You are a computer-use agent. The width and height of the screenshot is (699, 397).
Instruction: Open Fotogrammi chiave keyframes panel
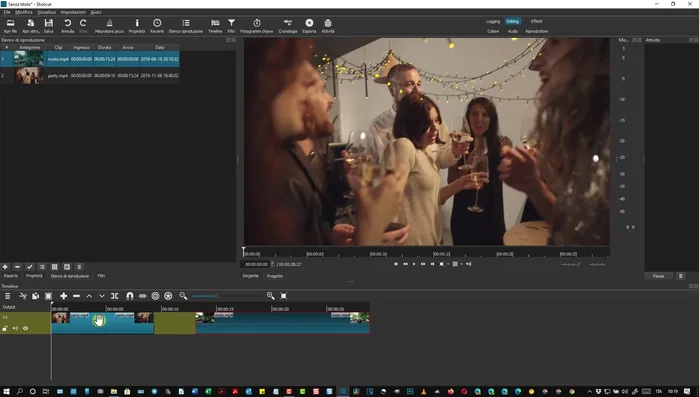click(x=257, y=26)
